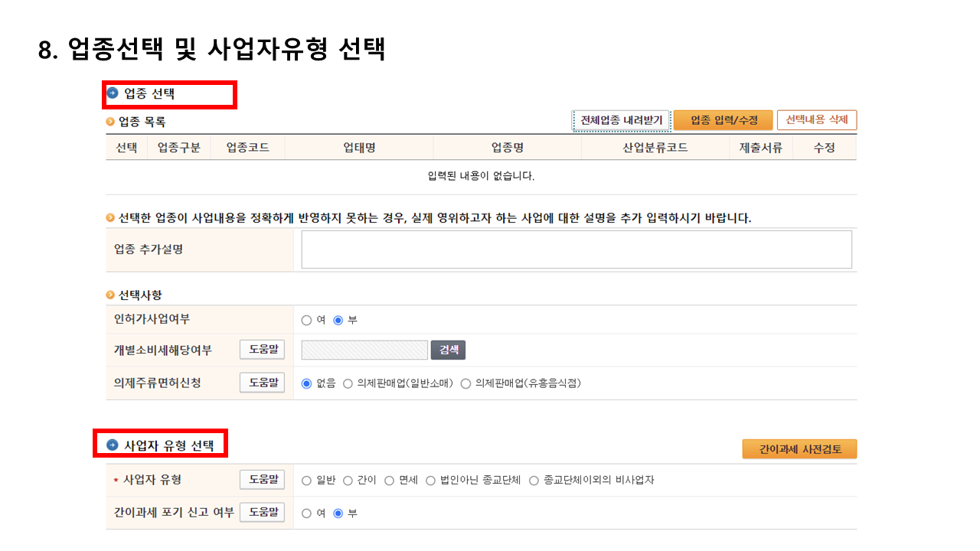Click the 전체업종 내려받기 button
The width and height of the screenshot is (980, 551).
(x=621, y=120)
